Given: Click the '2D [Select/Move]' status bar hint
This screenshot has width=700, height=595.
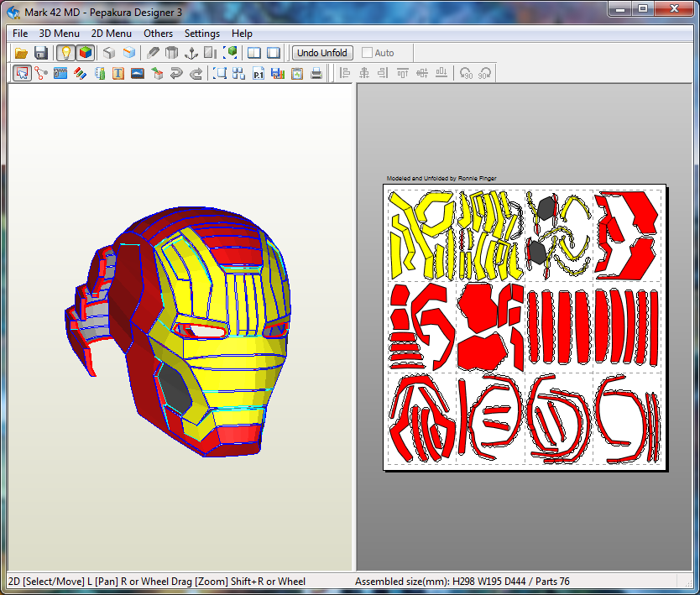Looking at the screenshot, I should 157,582.
